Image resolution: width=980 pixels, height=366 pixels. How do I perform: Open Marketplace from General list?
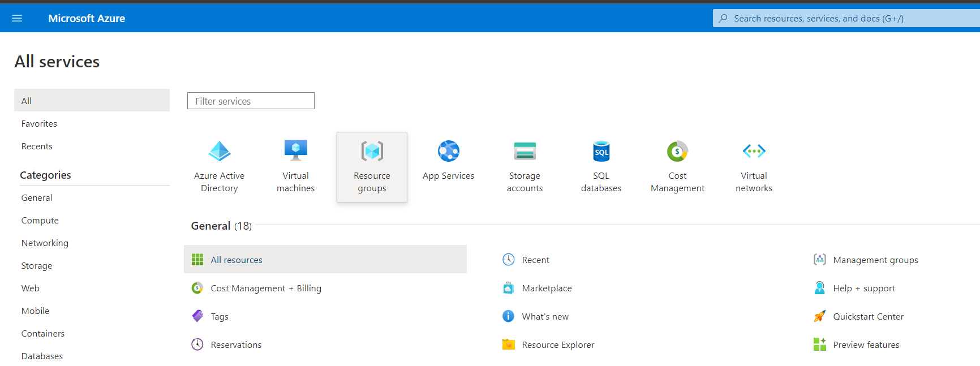click(547, 288)
